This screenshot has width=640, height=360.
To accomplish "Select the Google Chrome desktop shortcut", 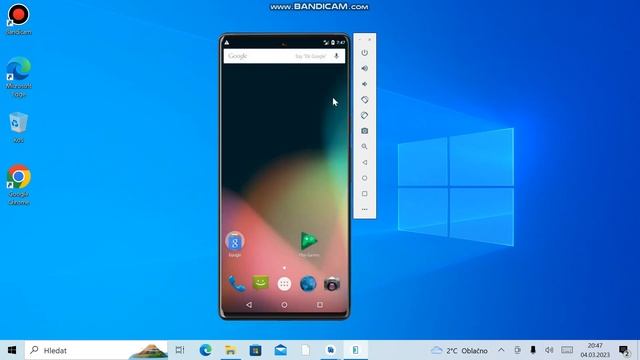I will click(x=19, y=185).
